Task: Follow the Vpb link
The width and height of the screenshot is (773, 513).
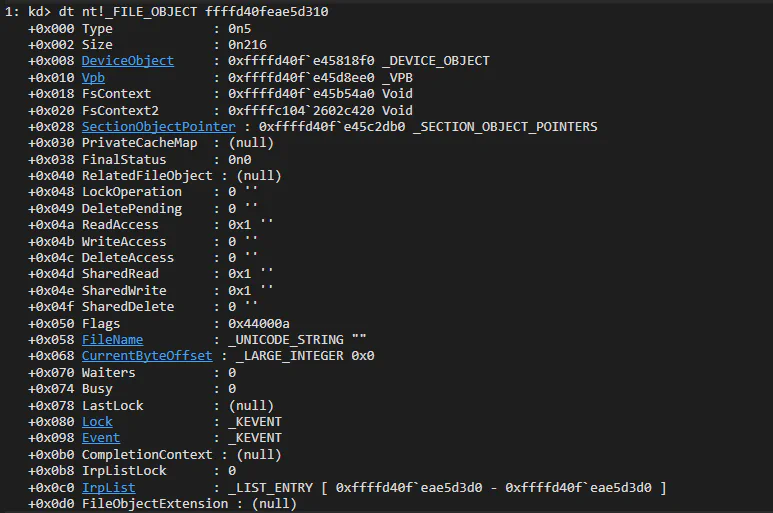Action: click(x=93, y=78)
